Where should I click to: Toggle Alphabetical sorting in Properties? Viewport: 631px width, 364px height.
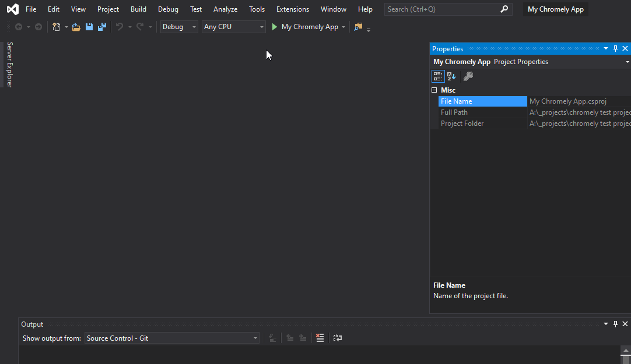tap(451, 76)
